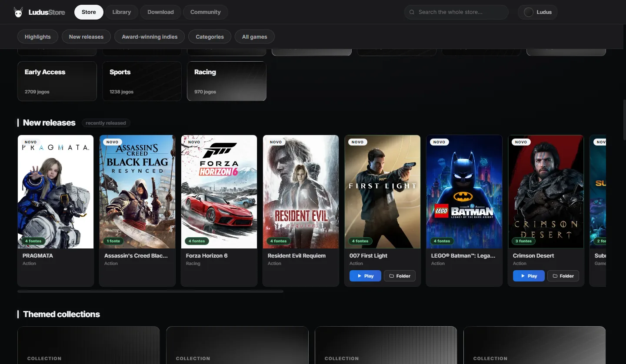Switch to the Library tab
Image resolution: width=626 pixels, height=364 pixels.
[122, 12]
